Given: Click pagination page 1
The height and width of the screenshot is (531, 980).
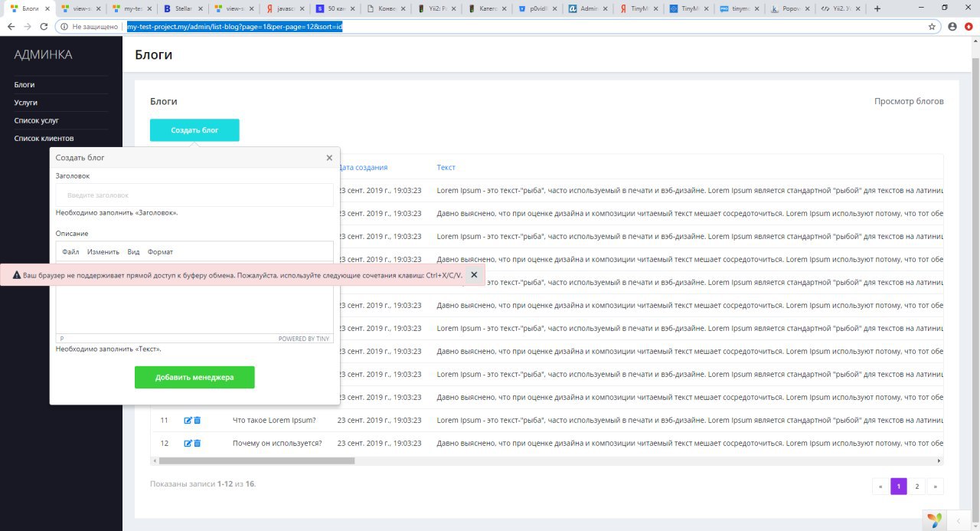Looking at the screenshot, I should tap(899, 487).
